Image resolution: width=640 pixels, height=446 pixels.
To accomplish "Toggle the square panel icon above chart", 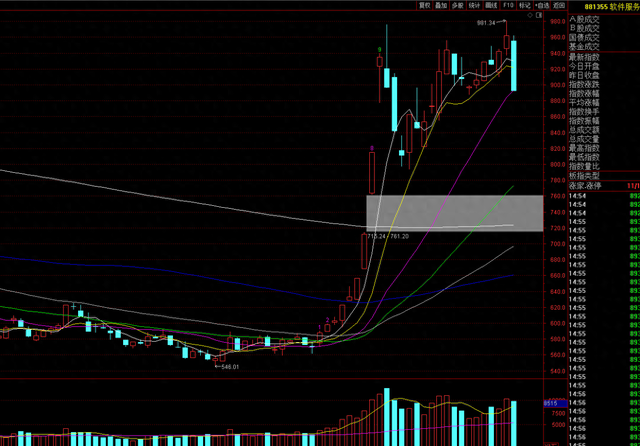I will pos(539,15).
